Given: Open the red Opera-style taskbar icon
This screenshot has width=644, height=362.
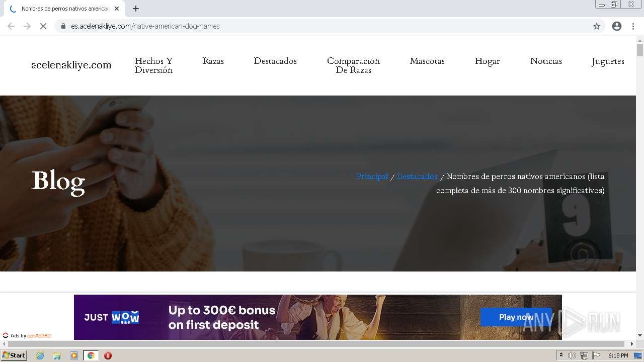Looking at the screenshot, I should pos(108,355).
